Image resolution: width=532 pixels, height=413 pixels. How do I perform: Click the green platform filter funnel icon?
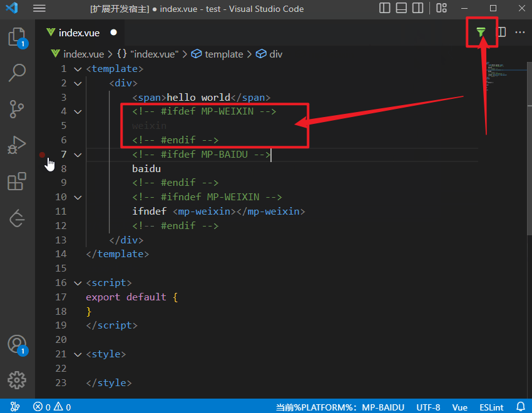pyautogui.click(x=481, y=32)
